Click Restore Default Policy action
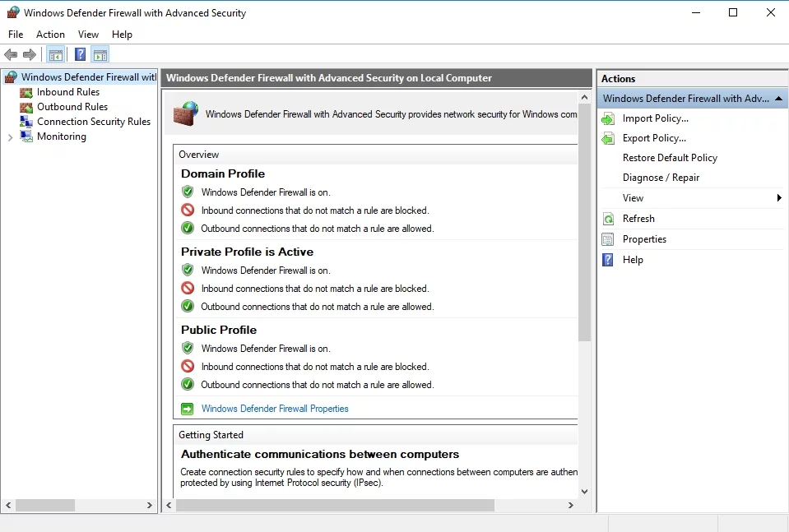Image resolution: width=789 pixels, height=532 pixels. click(670, 158)
